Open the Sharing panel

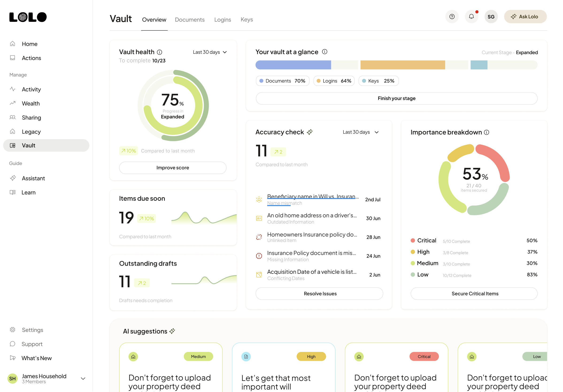pyautogui.click(x=31, y=117)
